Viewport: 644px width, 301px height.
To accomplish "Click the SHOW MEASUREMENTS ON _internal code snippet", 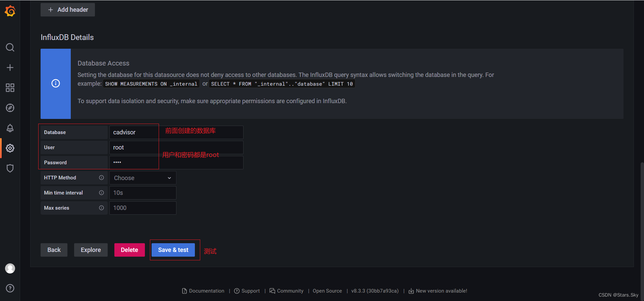I will 151,84.
